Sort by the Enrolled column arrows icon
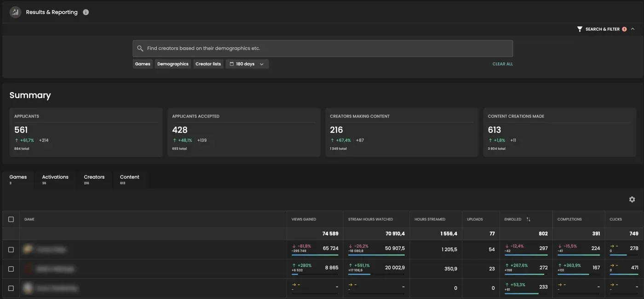The width and height of the screenshot is (644, 299). (528, 219)
